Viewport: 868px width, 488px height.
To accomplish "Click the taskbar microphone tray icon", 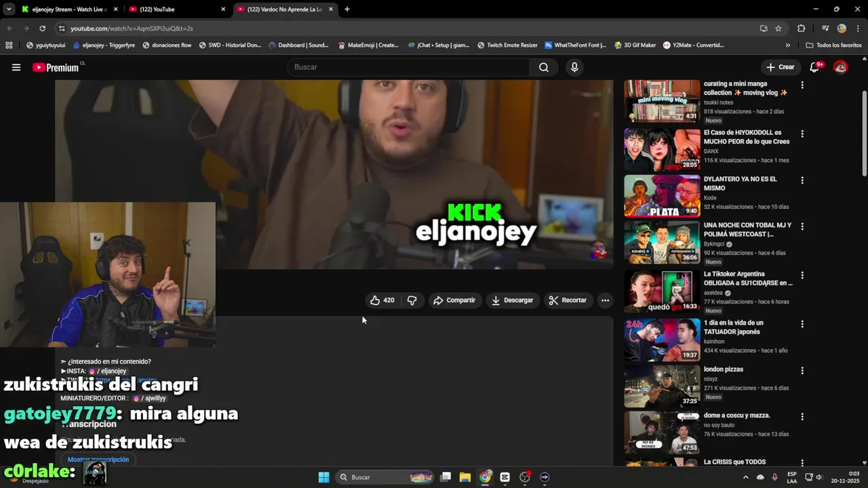I will [774, 477].
